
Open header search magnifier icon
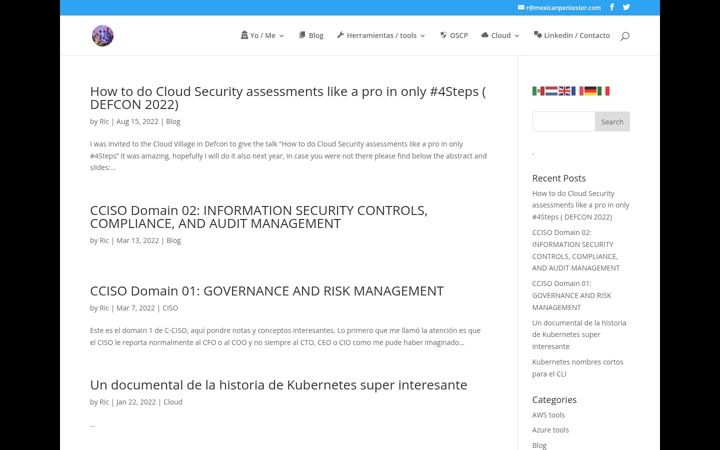(x=625, y=36)
